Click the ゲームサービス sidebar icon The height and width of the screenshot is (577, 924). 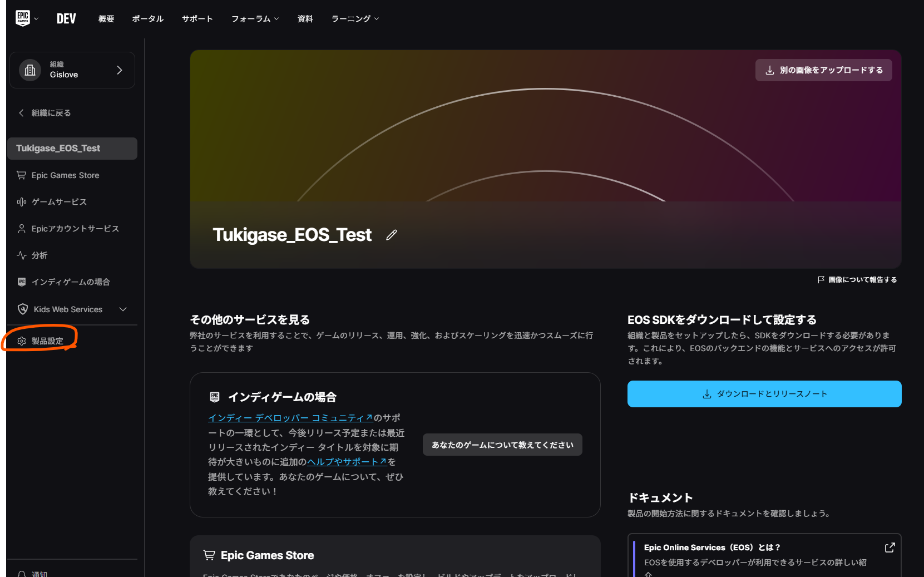coord(21,202)
